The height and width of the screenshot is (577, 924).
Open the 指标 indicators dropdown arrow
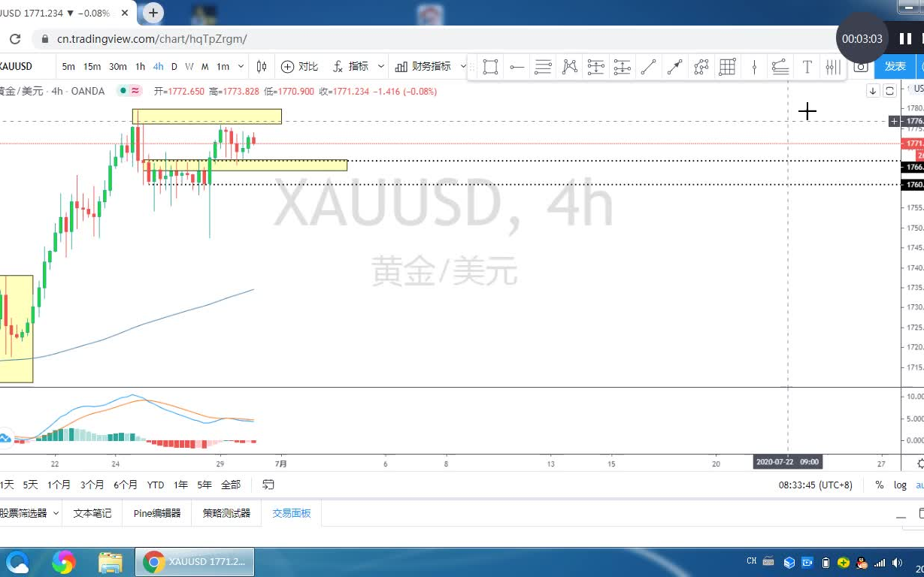[381, 67]
